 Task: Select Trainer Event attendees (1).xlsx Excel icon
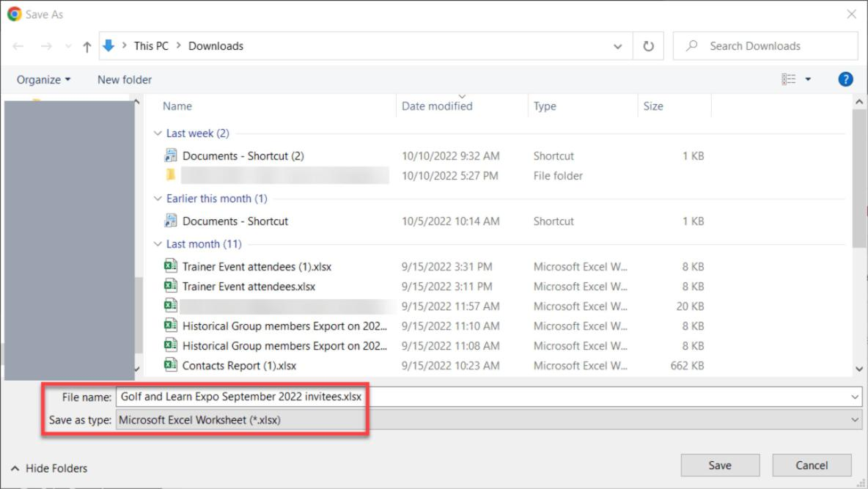pyautogui.click(x=171, y=266)
